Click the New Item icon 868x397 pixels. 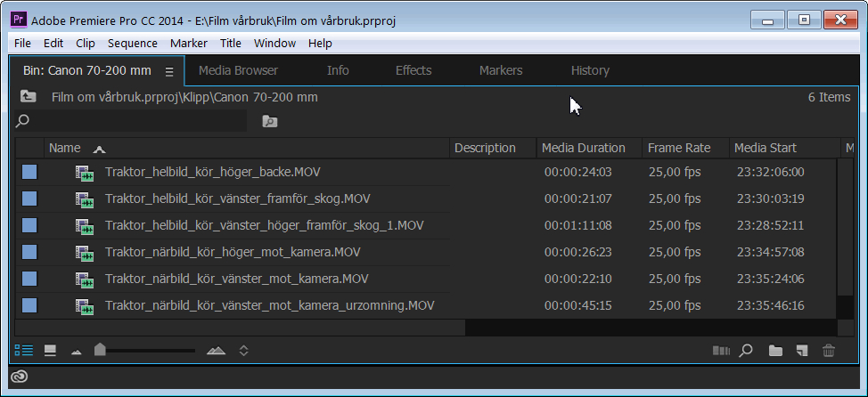tap(802, 351)
